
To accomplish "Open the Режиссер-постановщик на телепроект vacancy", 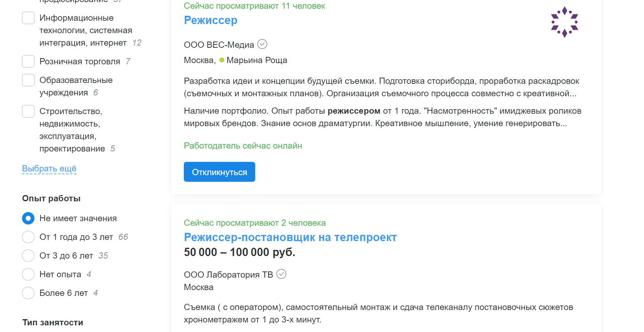I will [290, 237].
